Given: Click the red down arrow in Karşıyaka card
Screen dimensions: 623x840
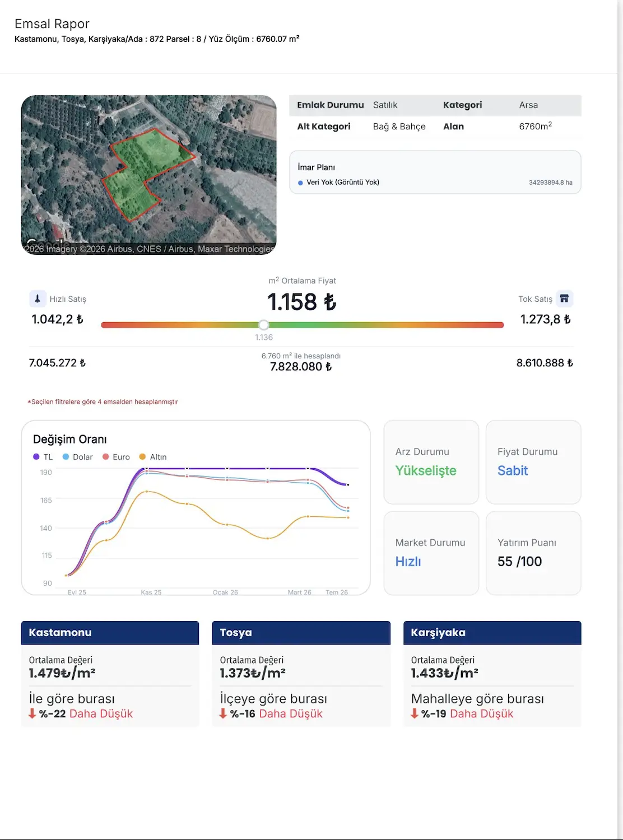Looking at the screenshot, I should [415, 713].
